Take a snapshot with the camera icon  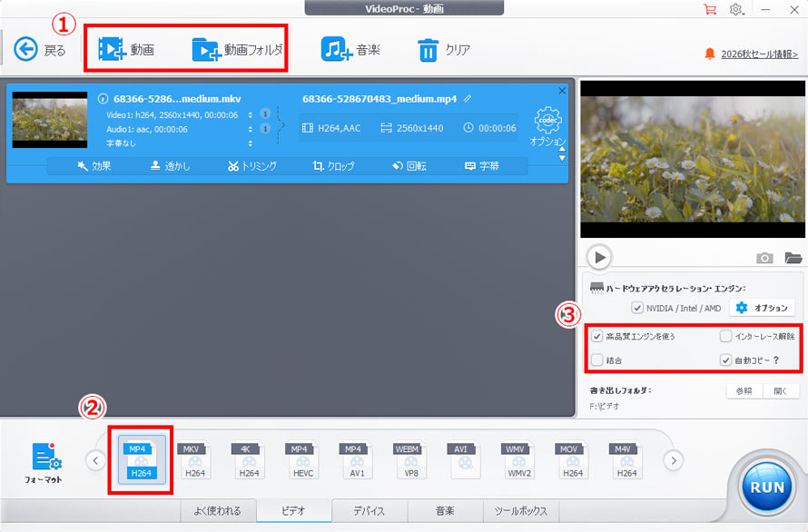click(x=764, y=257)
